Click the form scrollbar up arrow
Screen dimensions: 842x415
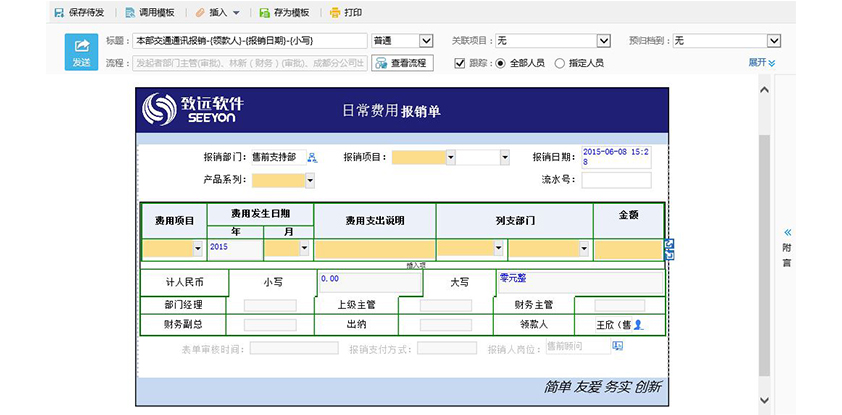coord(765,90)
